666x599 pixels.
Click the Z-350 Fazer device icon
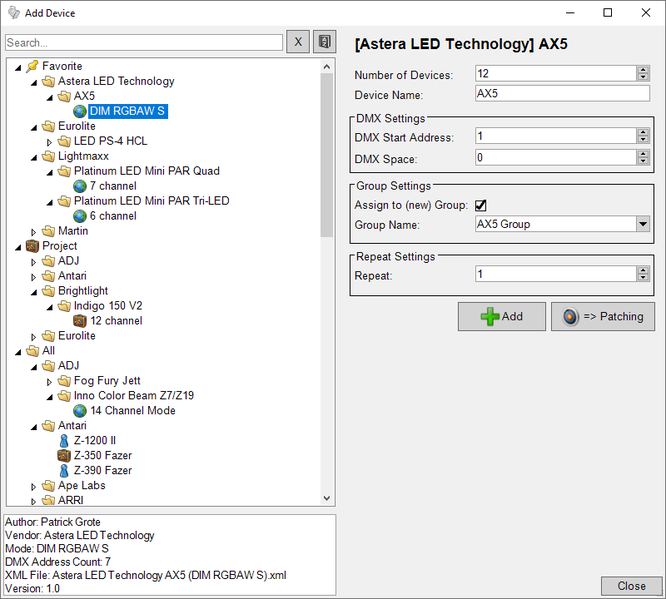tap(65, 455)
